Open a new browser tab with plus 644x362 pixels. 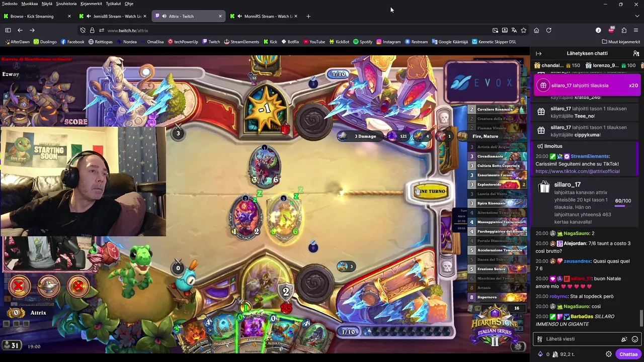tap(308, 16)
